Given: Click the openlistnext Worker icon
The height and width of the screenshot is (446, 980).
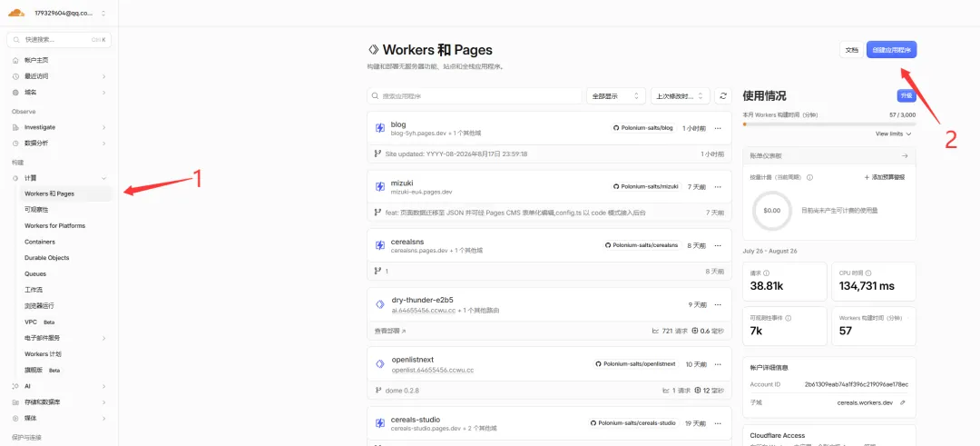Looking at the screenshot, I should (379, 363).
